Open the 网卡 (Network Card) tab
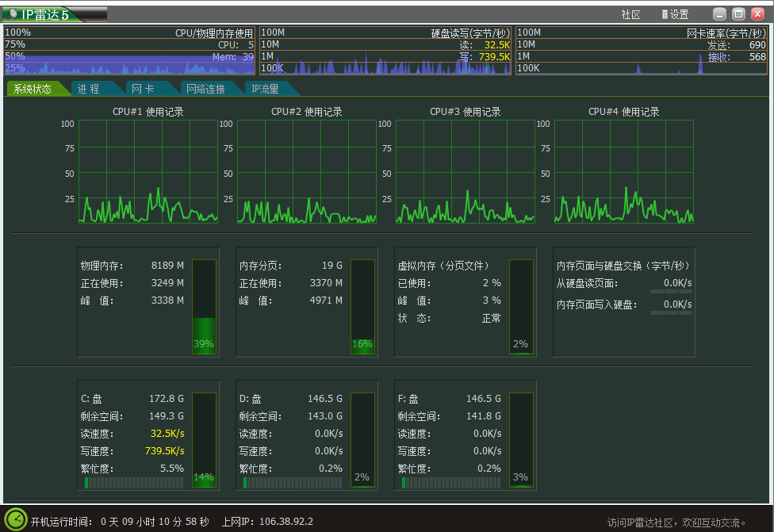This screenshot has width=774, height=532. point(141,88)
